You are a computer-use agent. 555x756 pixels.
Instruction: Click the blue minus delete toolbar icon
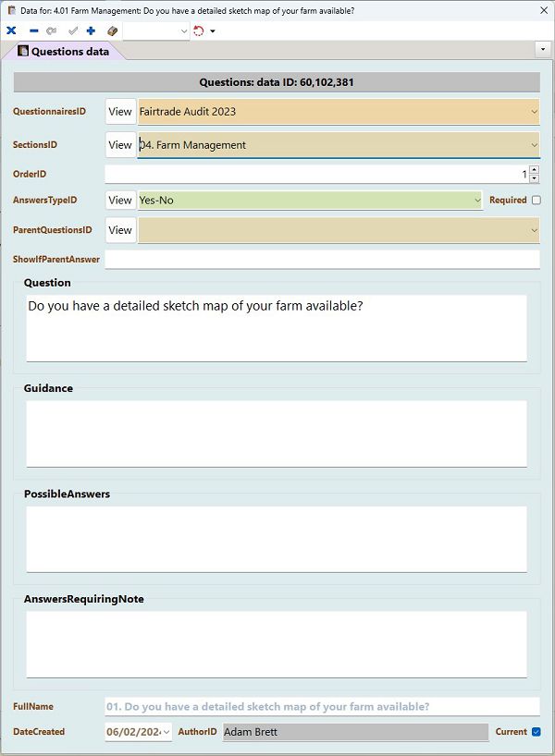pyautogui.click(x=34, y=30)
